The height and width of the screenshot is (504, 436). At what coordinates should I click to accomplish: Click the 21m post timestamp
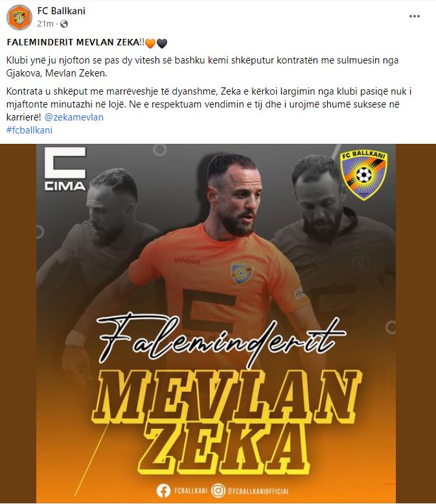tap(45, 24)
